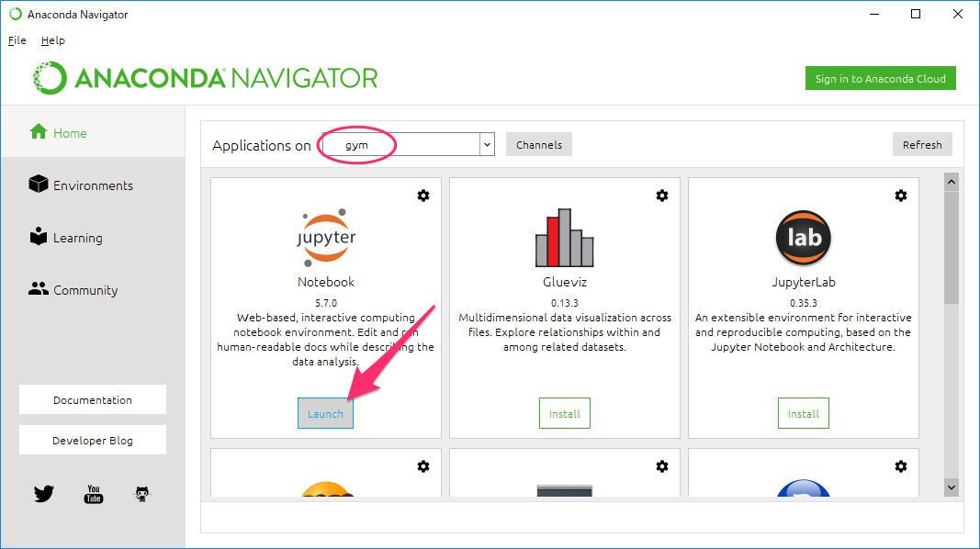Open the Learning section
980x549 pixels.
[77, 238]
